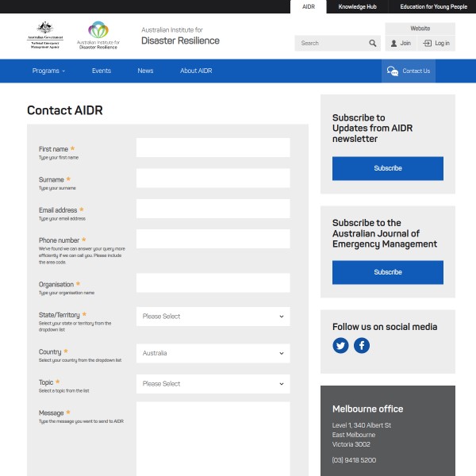Subscribe to Australian Journal of Emergency Management
Viewport: 476px width, 476px height.
click(387, 272)
